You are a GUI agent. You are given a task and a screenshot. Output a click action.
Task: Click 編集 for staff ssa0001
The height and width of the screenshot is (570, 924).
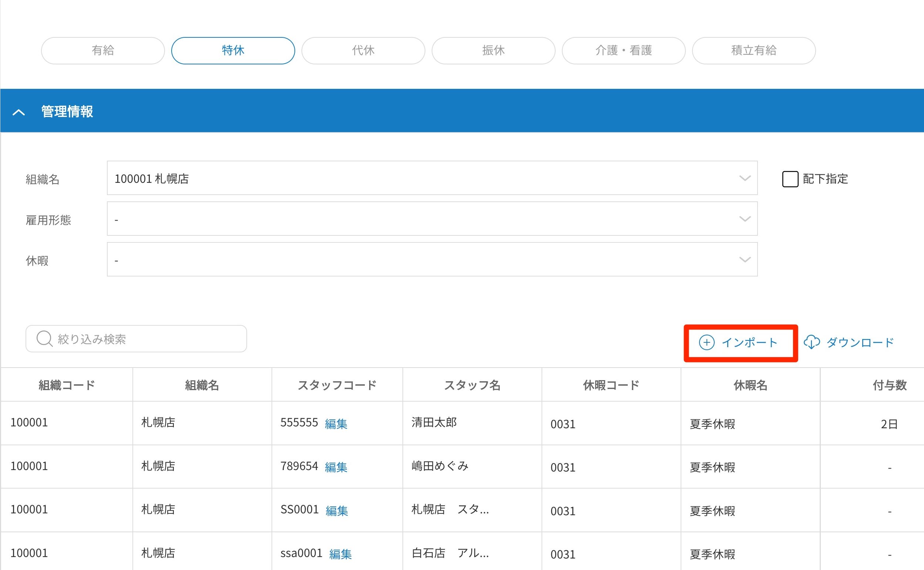(340, 554)
